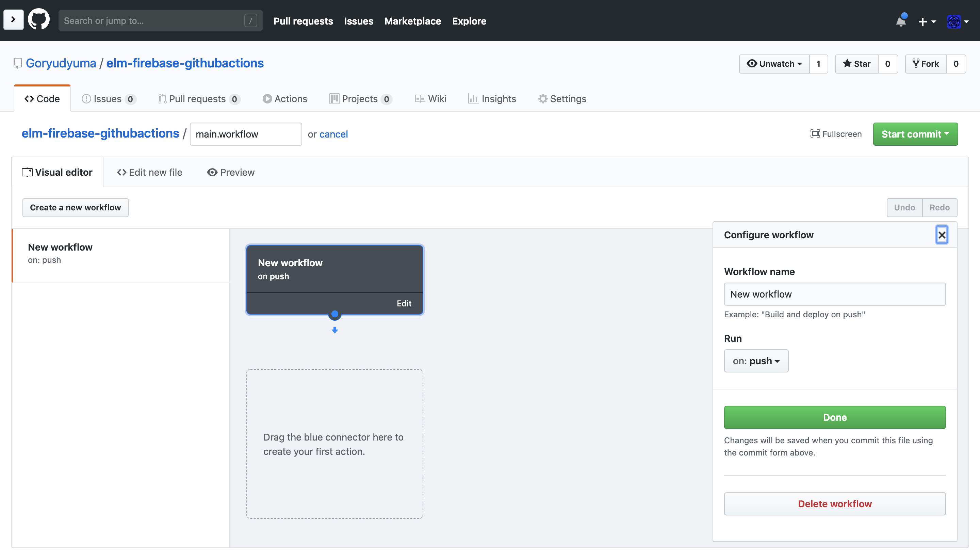The image size is (980, 559).
Task: Click the Insights tab icon
Action: [472, 99]
